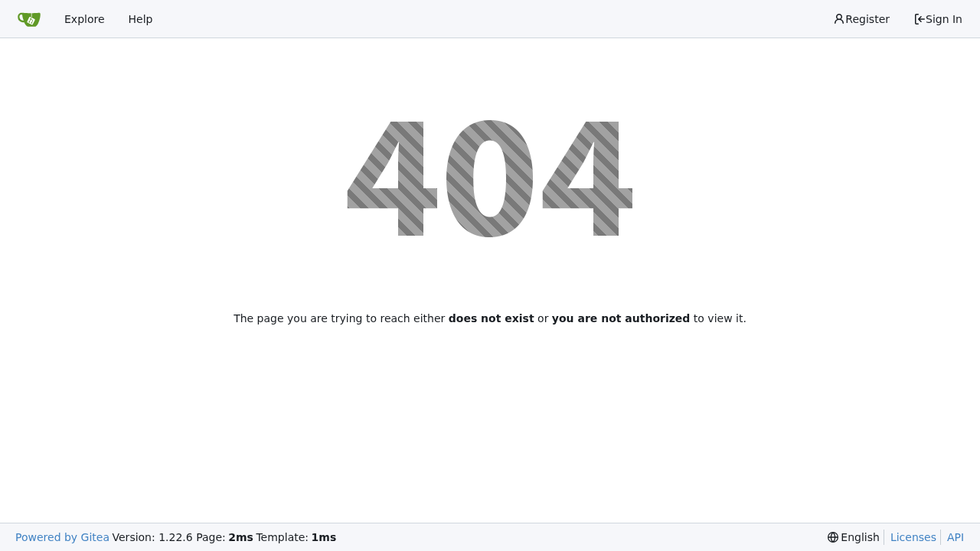Click the Template 1ms timing text
The image size is (980, 551).
[x=296, y=537]
